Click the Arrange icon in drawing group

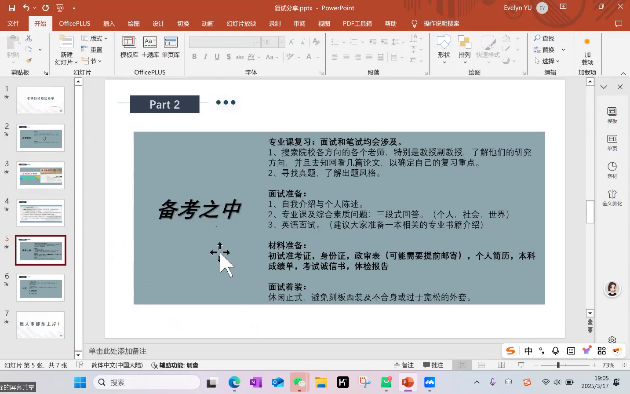(x=464, y=43)
